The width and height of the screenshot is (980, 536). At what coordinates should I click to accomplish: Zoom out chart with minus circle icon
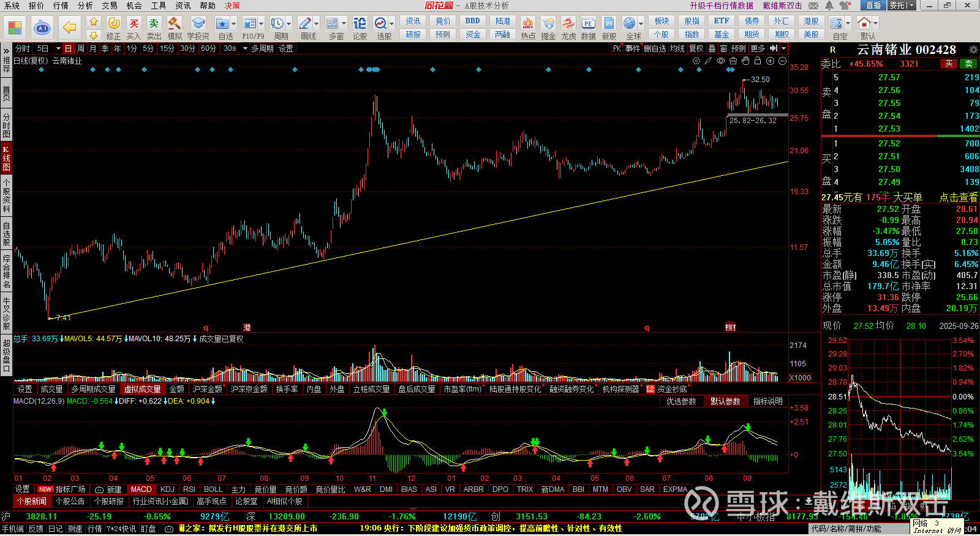[782, 61]
